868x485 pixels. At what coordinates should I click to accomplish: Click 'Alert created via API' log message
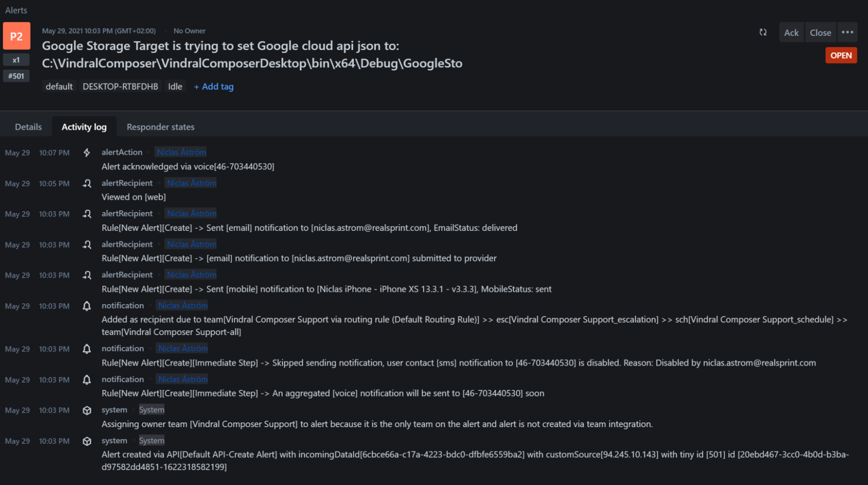tap(475, 461)
